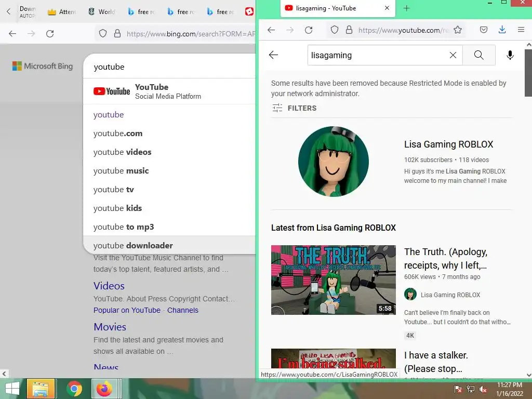
Task: Switch to the World tab
Action: [101, 11]
